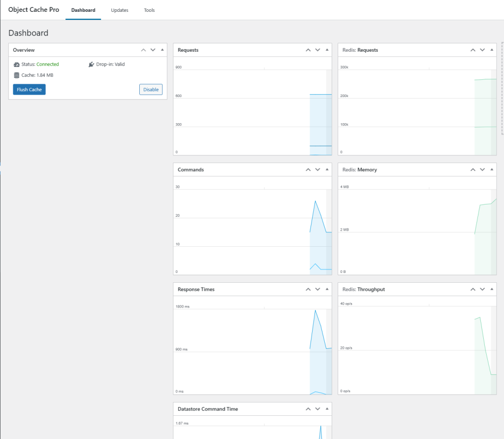Move Response Times widget down
Image resolution: width=504 pixels, height=439 pixels.
click(x=317, y=289)
